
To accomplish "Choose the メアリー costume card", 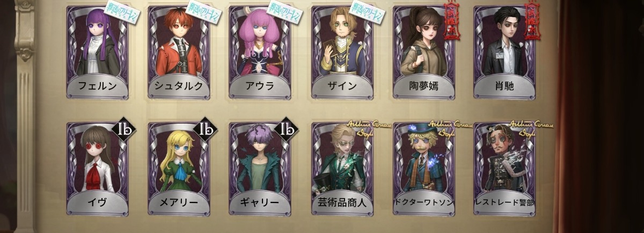I will (179, 169).
